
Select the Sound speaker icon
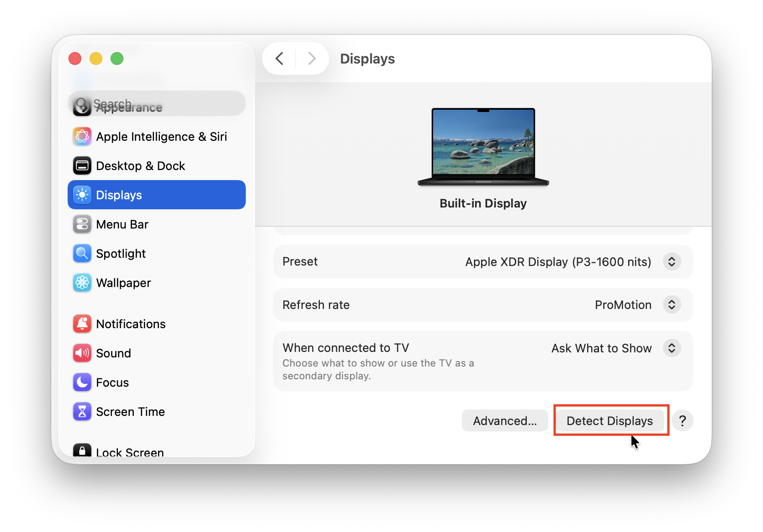pos(82,353)
